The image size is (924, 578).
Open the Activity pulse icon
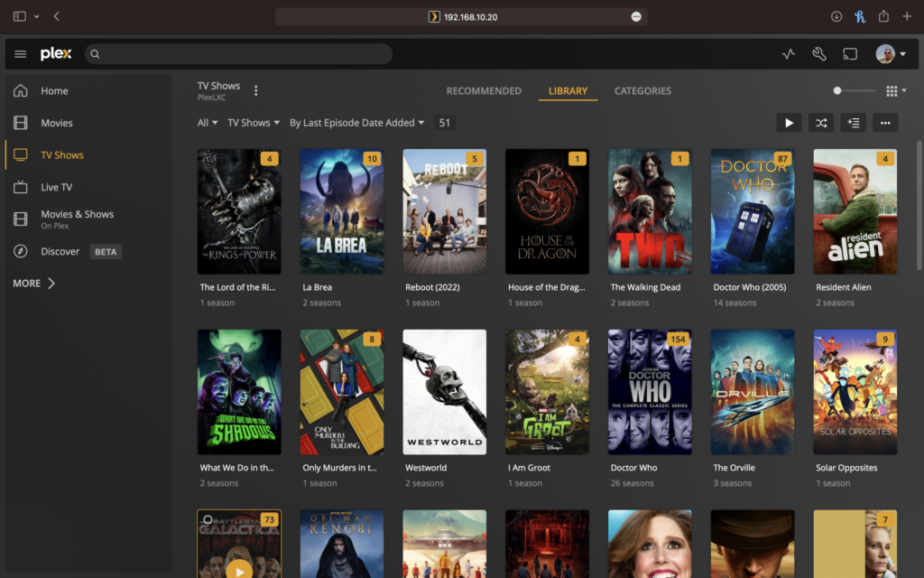tap(789, 53)
